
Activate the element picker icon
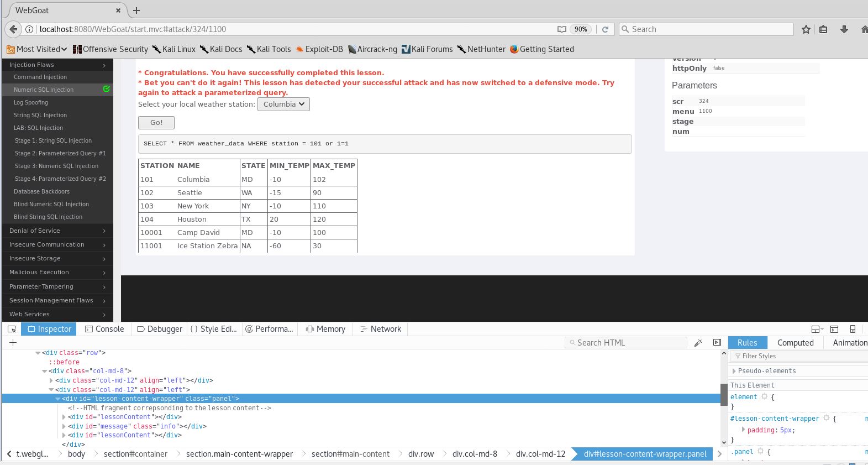pos(12,329)
